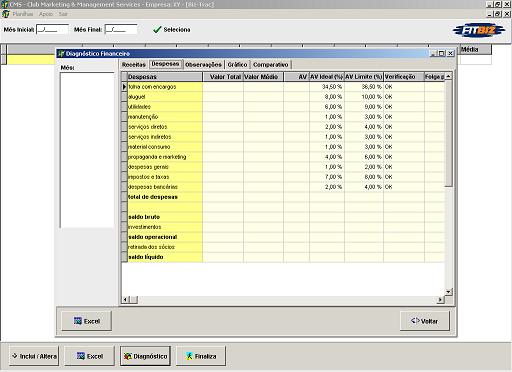512x372 pixels.
Task: Click the AV Limite (%) column header
Action: [x=364, y=77]
